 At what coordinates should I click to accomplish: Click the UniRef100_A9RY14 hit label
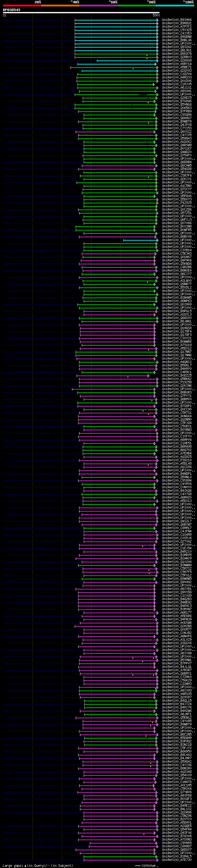177,64
